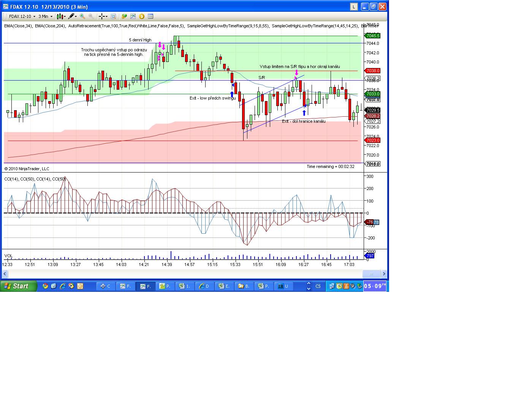Image resolution: width=532 pixels, height=399 pixels.
Task: Show the data box icon
Action: point(150,16)
